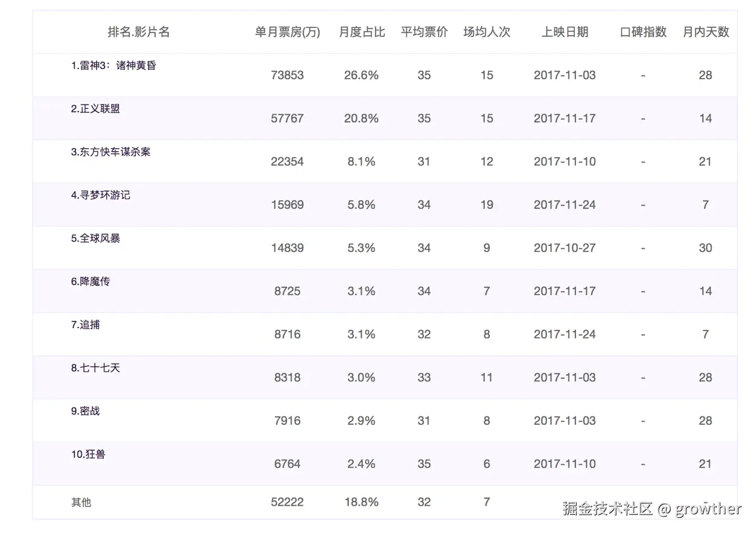756x533 pixels.
Task: Click 月内天数 value 28 for 雷神3
Action: point(705,76)
